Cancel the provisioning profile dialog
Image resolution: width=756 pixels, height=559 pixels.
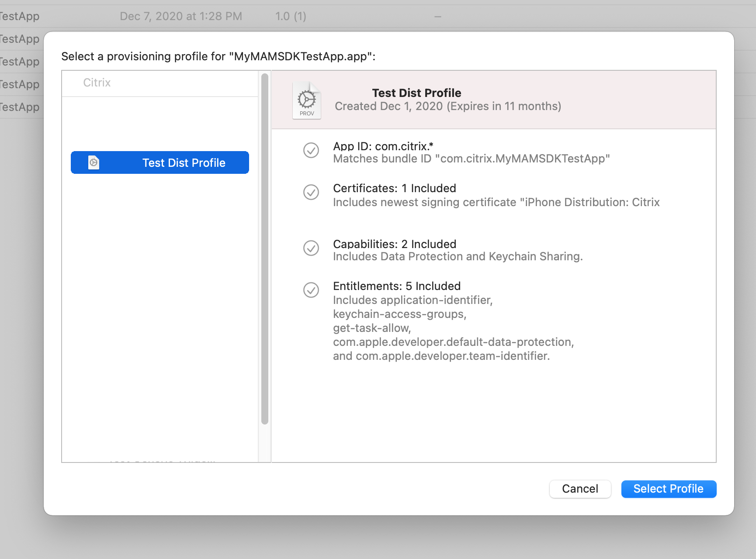point(579,489)
